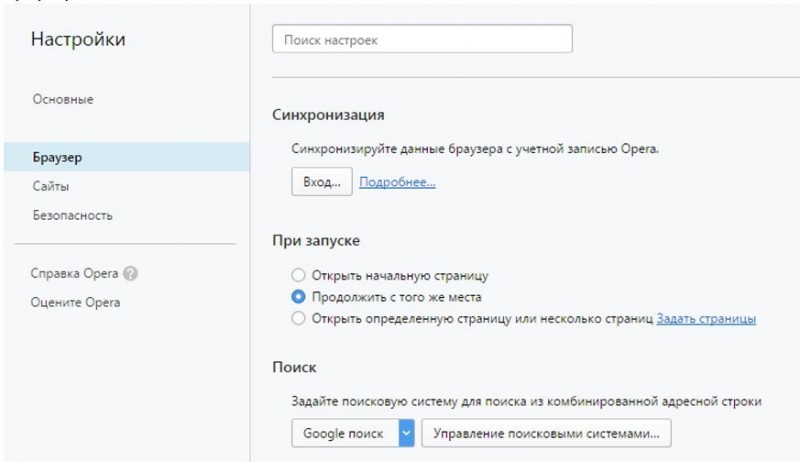Select 'Открыть начальную страницу' radio button

(298, 275)
